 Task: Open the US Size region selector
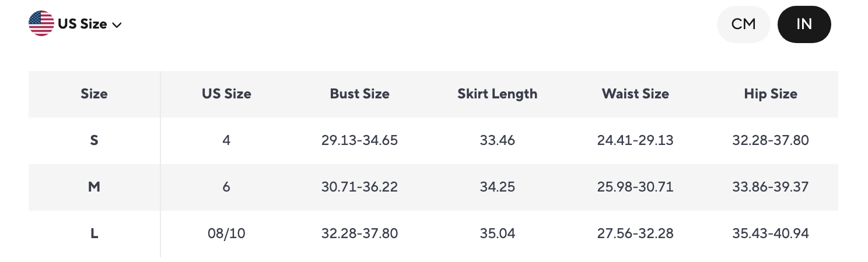click(75, 24)
